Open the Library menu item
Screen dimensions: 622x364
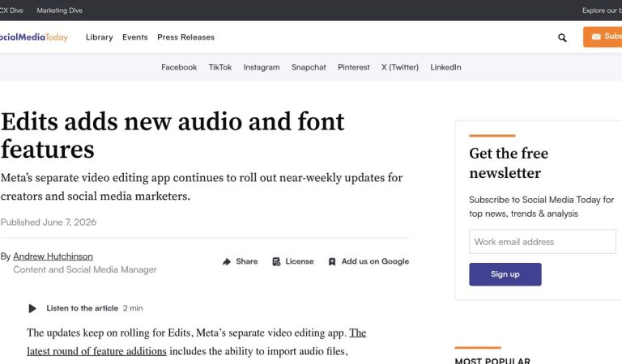pyautogui.click(x=99, y=37)
